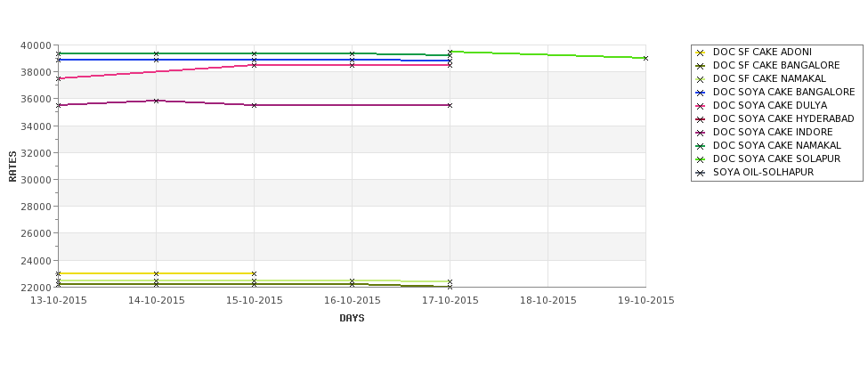Viewport: 868px width, 382px height.
Task: Click the Indore peak point on 14-10-2015
Action: coord(156,101)
